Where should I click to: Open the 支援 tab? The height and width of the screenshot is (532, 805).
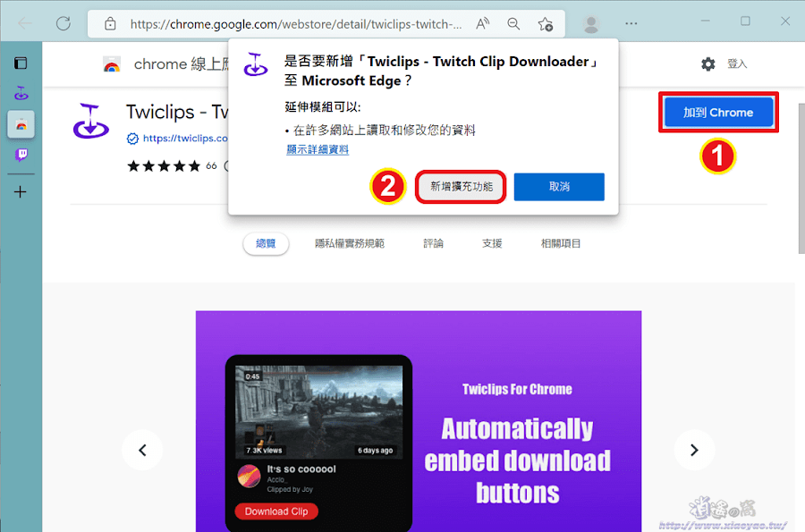492,243
